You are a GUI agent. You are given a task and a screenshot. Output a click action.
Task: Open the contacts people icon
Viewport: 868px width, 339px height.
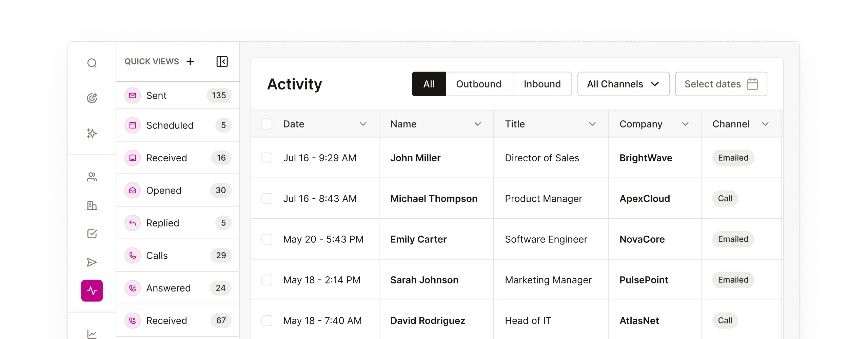point(92,177)
